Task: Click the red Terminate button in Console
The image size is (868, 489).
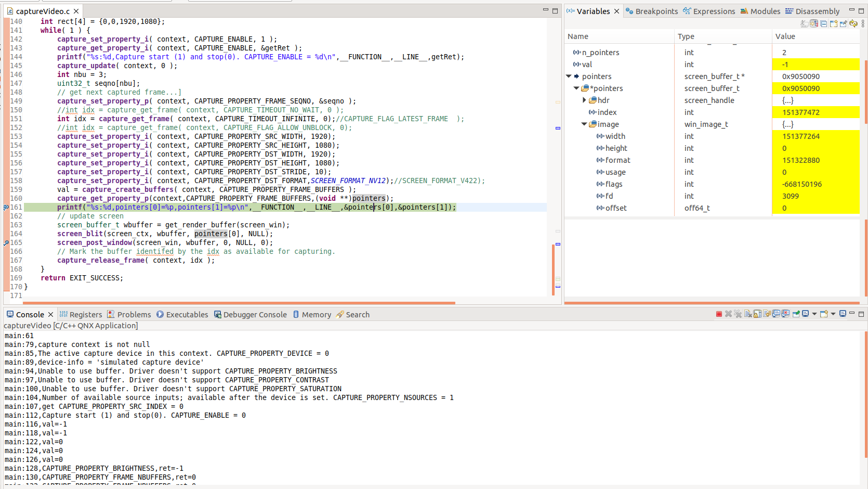Action: (719, 314)
